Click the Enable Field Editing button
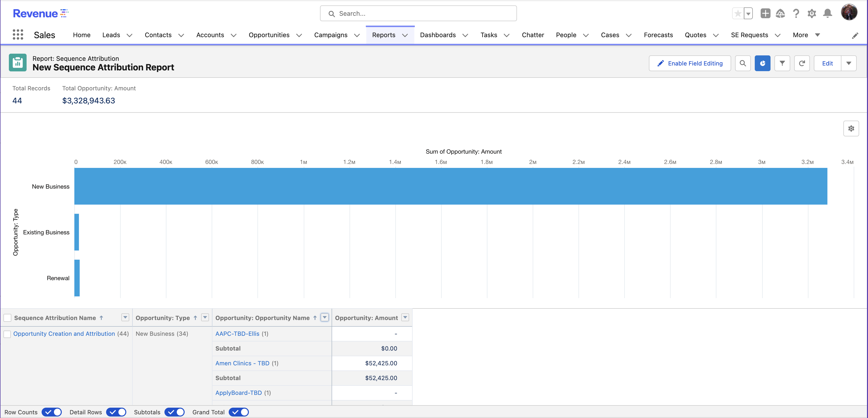Viewport: 868px width, 418px height. (690, 63)
